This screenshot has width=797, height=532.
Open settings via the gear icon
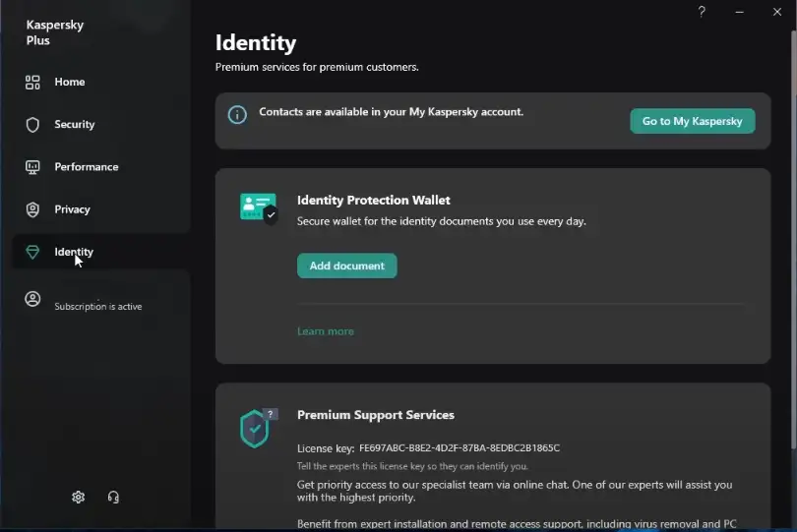click(x=79, y=498)
